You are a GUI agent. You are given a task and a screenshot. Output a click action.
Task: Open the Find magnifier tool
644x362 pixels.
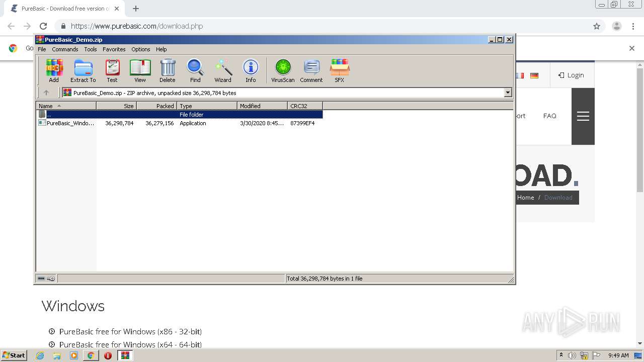tap(195, 70)
